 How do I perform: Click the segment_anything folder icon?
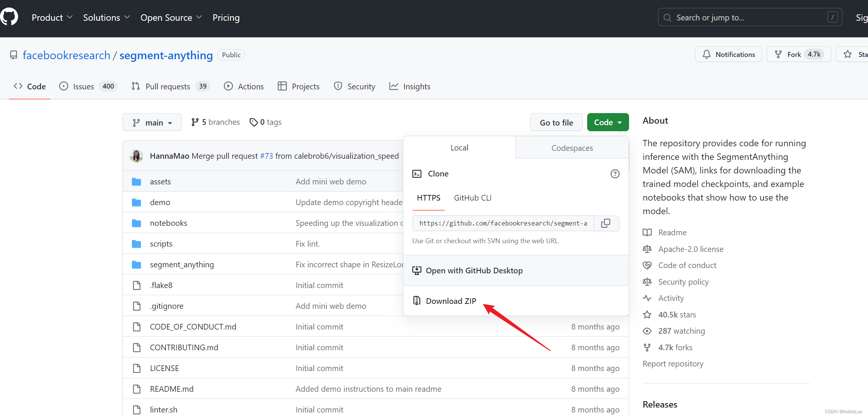[x=136, y=265]
